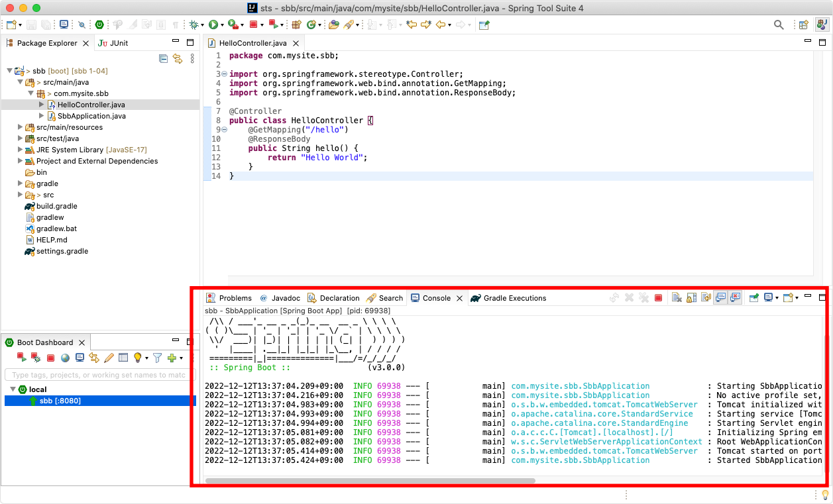
Task: Toggle Show Console on standard error change
Action: [x=735, y=298]
